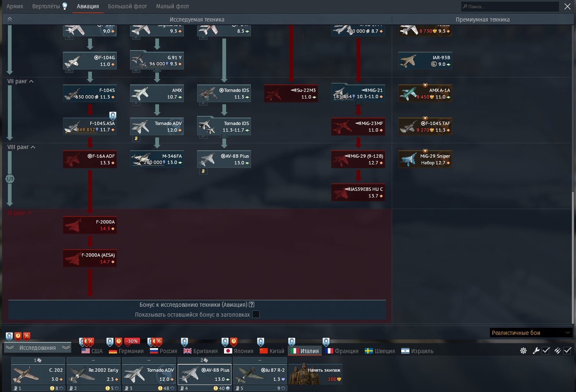The width and height of the screenshot is (576, 392).
Task: Click the lightbulb booster icon above Исследования
Action: [9, 336]
